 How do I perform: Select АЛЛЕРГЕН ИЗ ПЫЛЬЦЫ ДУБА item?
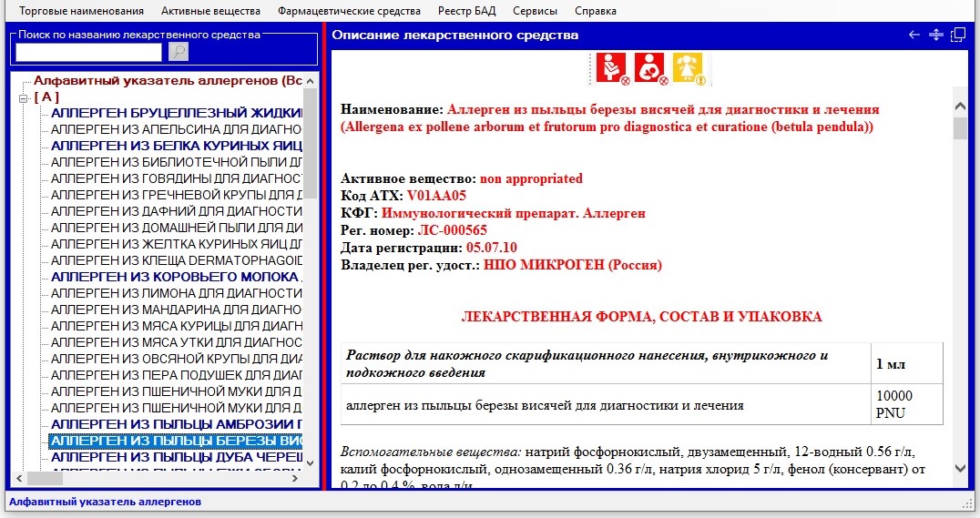click(177, 457)
